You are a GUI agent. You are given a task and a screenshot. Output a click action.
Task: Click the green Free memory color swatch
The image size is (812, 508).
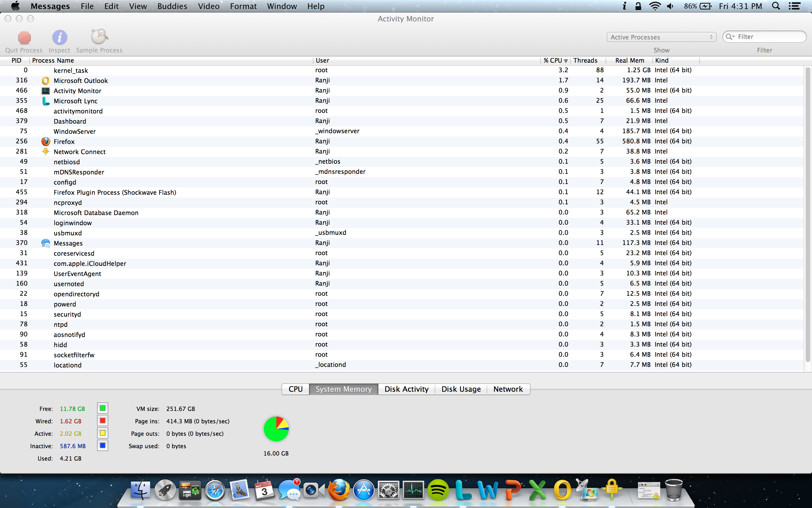click(103, 408)
